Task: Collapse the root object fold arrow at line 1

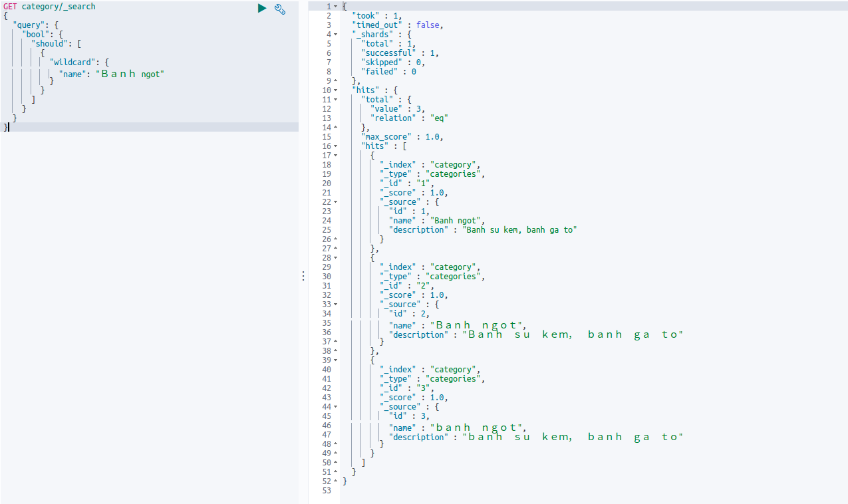Action: [336, 7]
